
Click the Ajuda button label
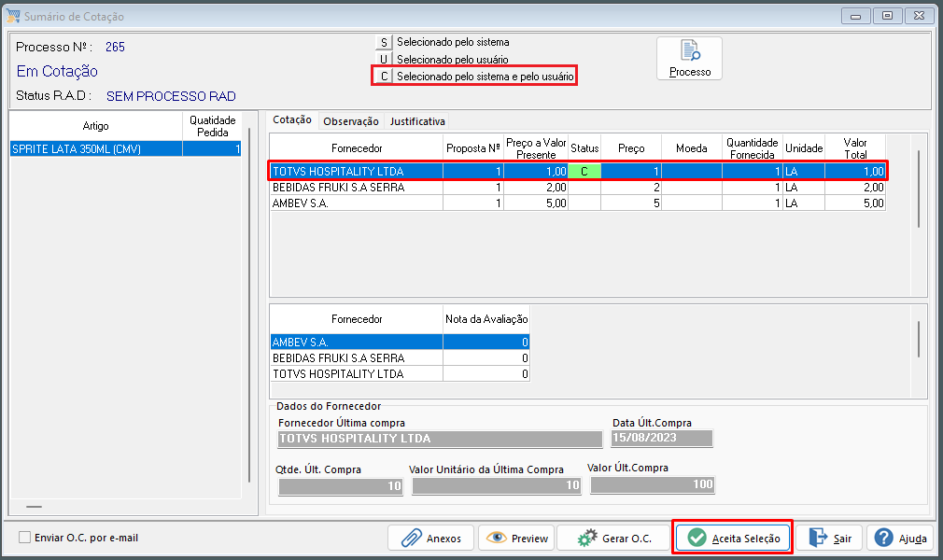pyautogui.click(x=912, y=539)
